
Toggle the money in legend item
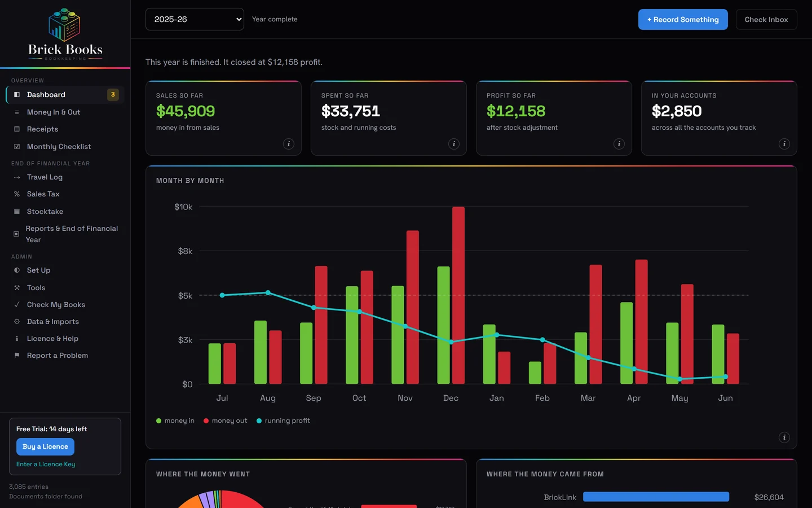click(175, 421)
